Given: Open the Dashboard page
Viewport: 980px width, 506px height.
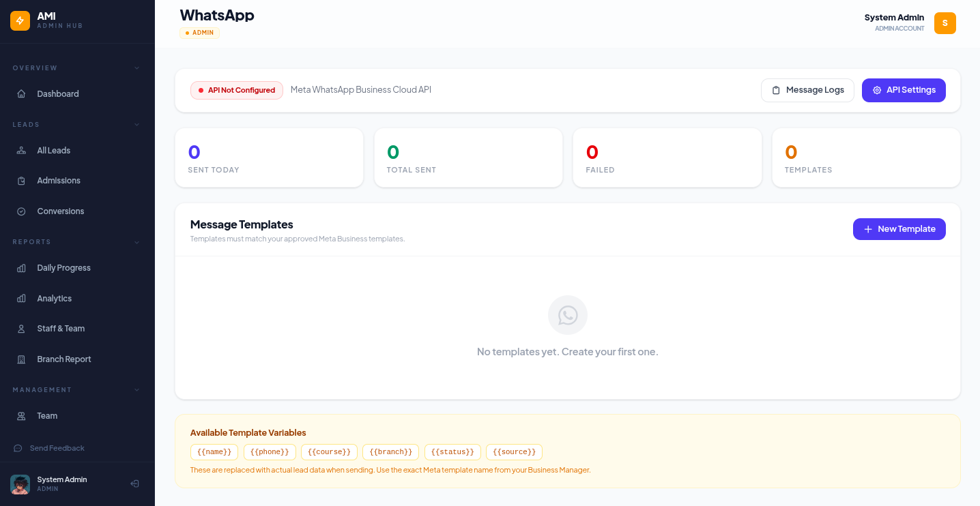Looking at the screenshot, I should (x=77, y=94).
